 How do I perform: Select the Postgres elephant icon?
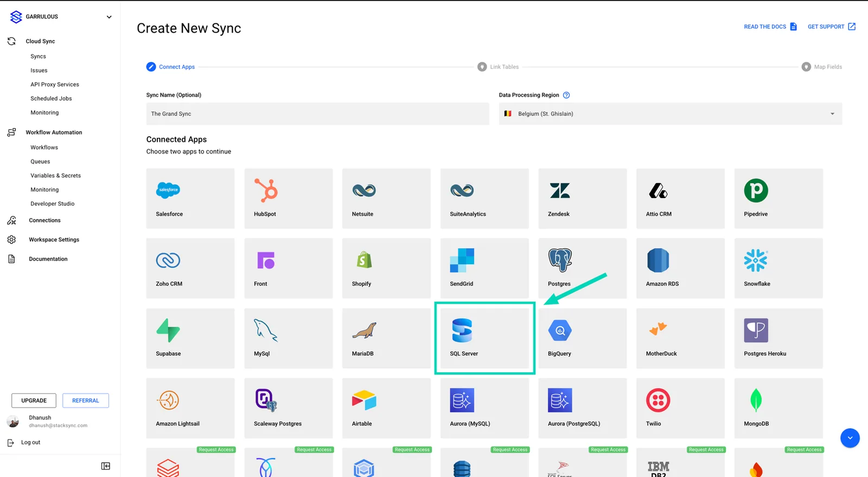click(x=560, y=260)
